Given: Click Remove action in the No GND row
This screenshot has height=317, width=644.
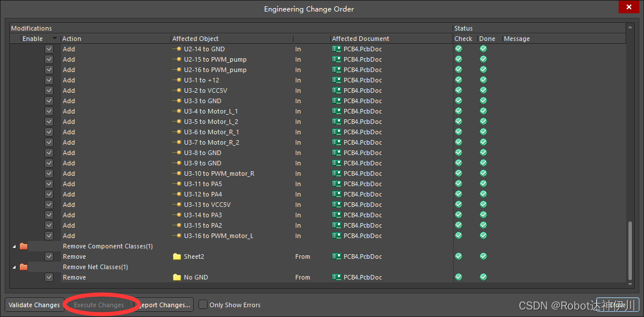Looking at the screenshot, I should [x=74, y=277].
